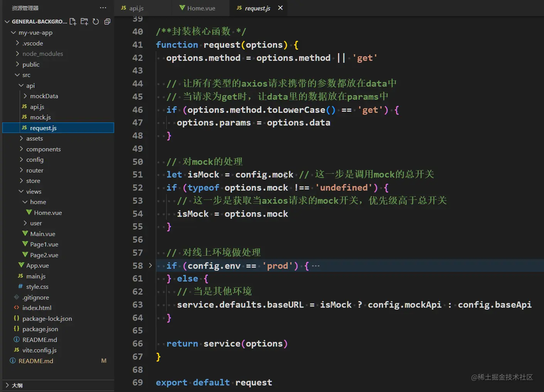This screenshot has width=544, height=392.
Task: Close the request.js editor tab
Action: [280, 8]
